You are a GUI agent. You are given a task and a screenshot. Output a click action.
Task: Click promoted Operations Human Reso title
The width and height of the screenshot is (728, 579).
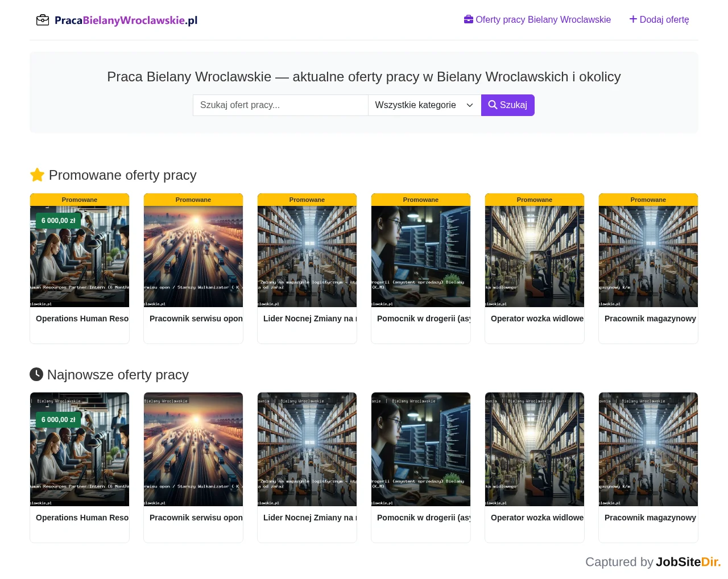tap(82, 319)
